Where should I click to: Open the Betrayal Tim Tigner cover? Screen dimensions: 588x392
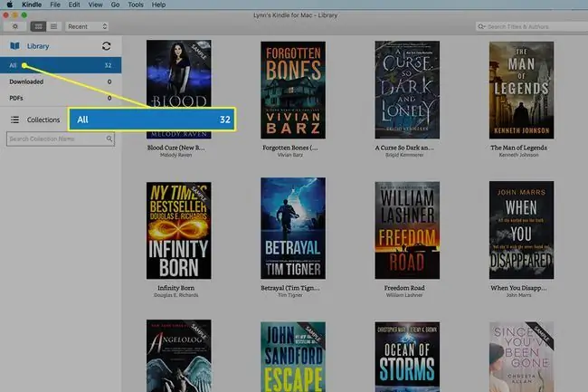[x=293, y=228]
